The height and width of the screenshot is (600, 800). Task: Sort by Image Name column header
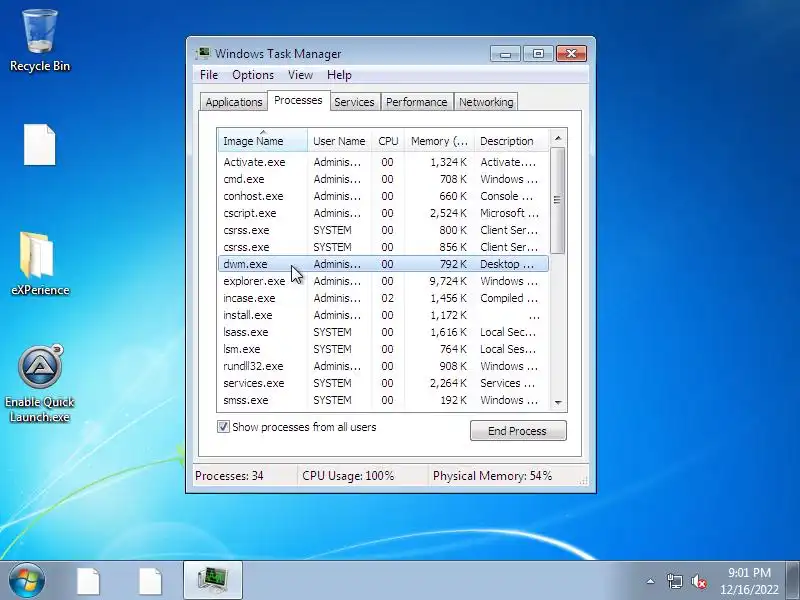[263, 141]
